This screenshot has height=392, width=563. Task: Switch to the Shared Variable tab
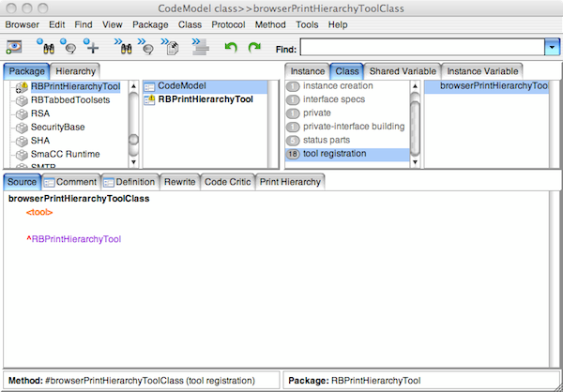403,71
